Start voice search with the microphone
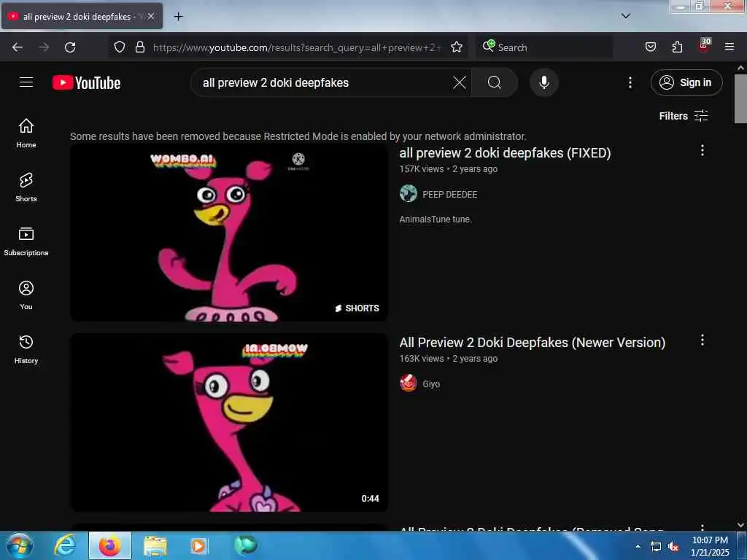The image size is (747, 560). pos(543,82)
